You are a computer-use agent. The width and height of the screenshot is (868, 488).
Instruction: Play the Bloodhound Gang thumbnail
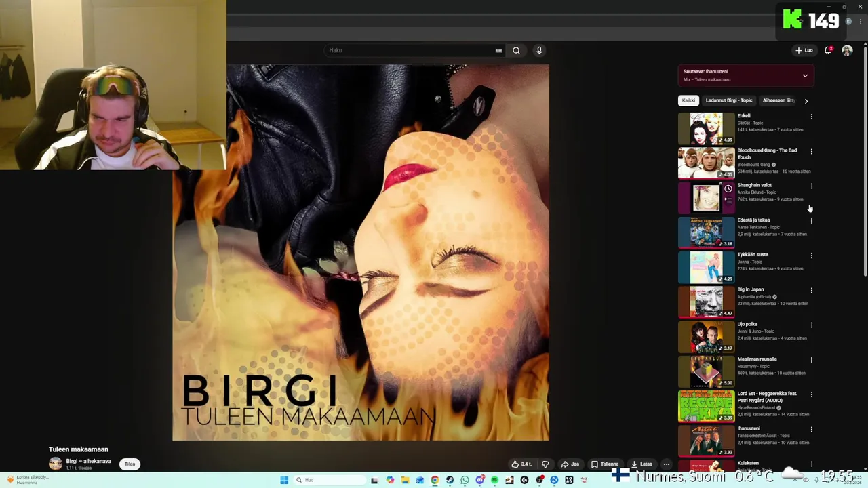706,163
